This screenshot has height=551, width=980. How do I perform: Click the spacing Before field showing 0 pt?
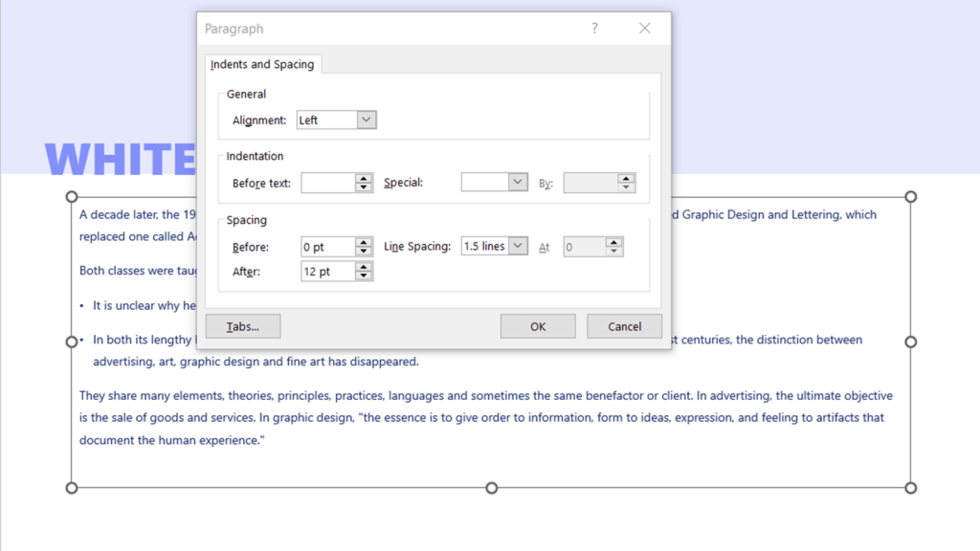coord(327,247)
